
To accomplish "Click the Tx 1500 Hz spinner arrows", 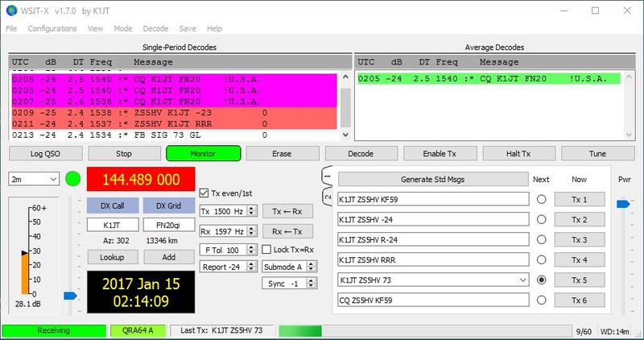I will (x=252, y=211).
